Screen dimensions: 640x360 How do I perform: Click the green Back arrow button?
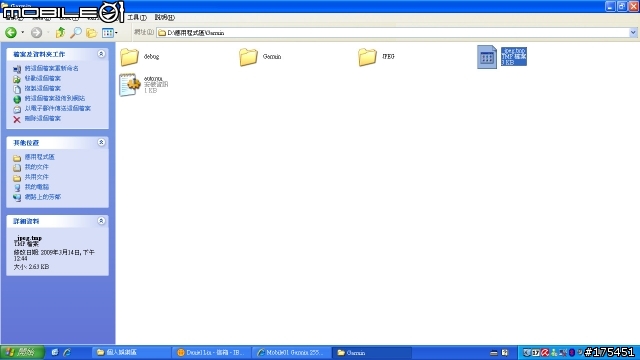click(11, 33)
